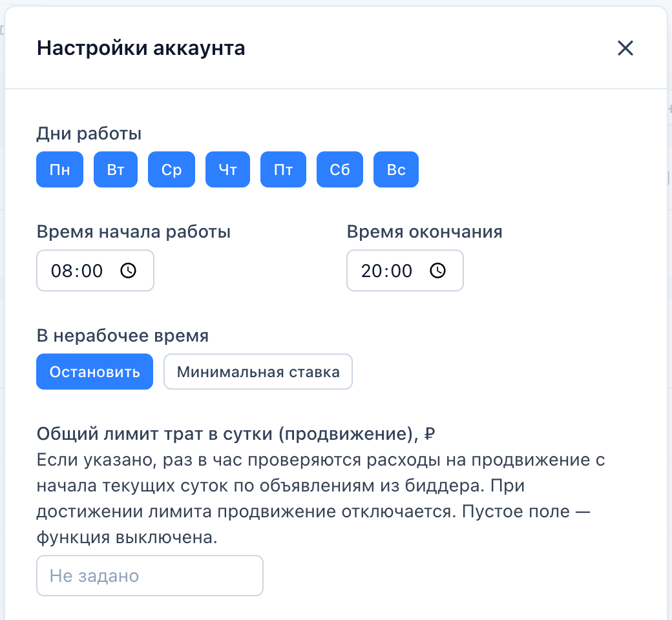The width and height of the screenshot is (672, 620).
Task: Select minutes in the 08:00 start time
Action: point(92,271)
